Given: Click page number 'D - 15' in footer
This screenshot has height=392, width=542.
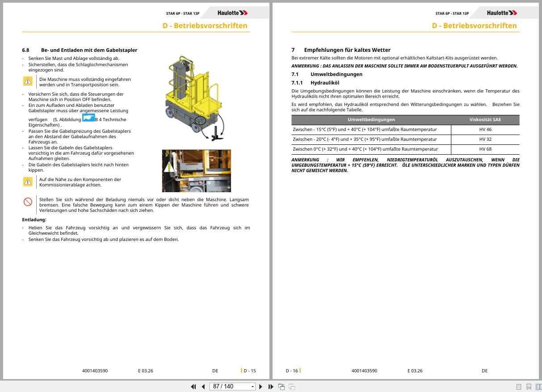Looking at the screenshot, I should [250, 371].
